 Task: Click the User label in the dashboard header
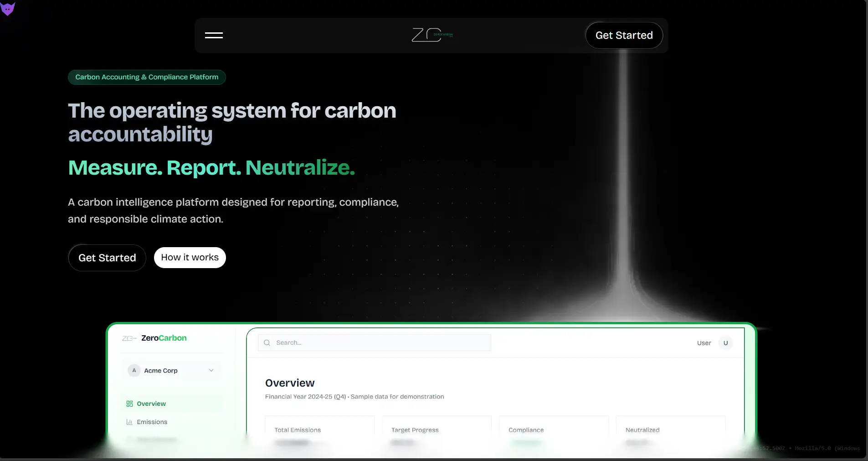point(704,342)
